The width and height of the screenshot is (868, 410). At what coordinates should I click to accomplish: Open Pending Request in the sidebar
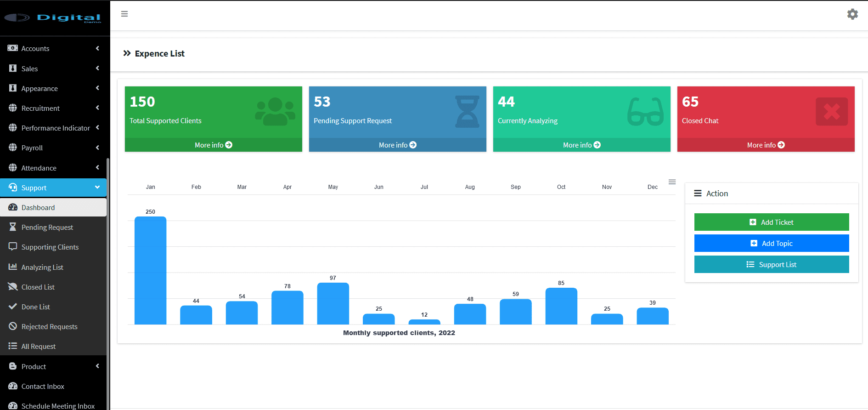47,228
